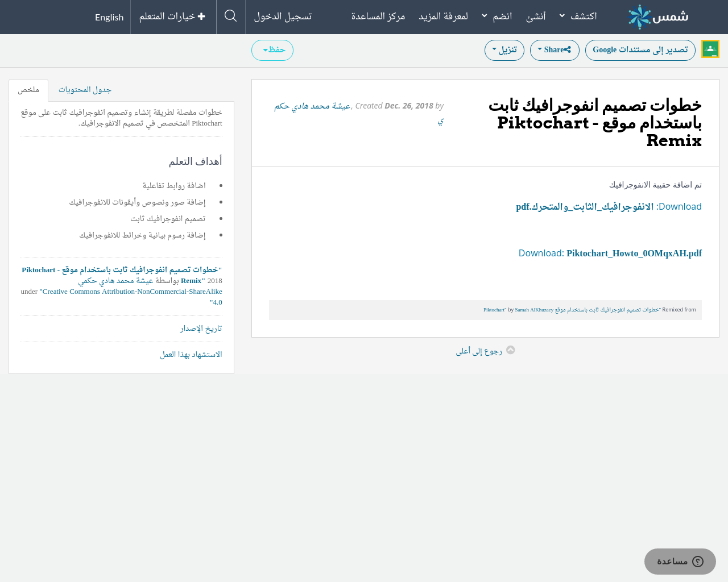This screenshot has width=728, height=582.
Task: Expand the حفظ save dropdown
Action: point(272,50)
